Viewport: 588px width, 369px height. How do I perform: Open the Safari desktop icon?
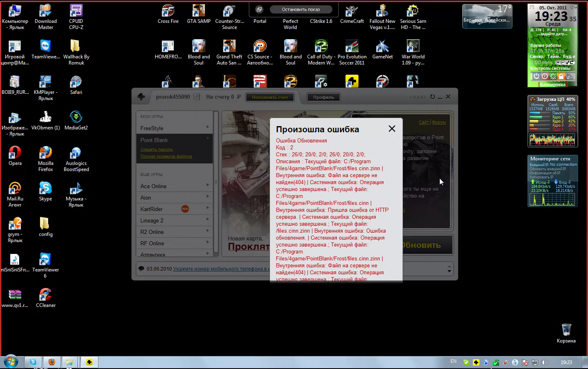coord(76,85)
